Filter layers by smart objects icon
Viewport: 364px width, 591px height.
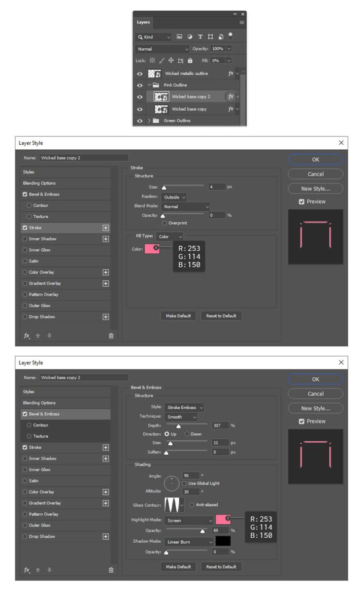(x=221, y=36)
